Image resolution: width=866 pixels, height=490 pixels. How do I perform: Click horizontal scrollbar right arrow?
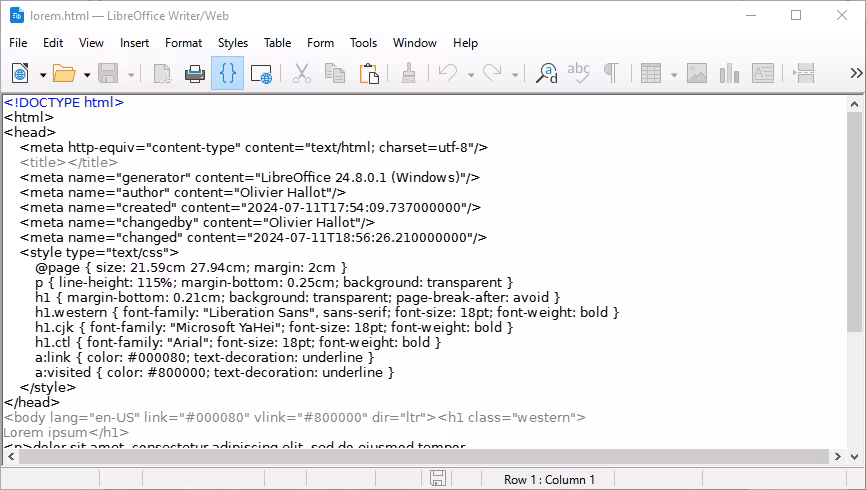(838, 456)
